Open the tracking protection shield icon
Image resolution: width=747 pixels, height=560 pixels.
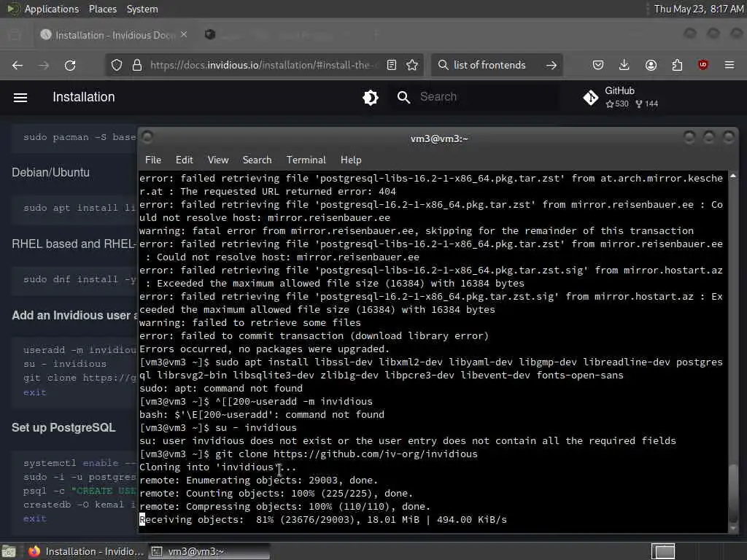click(117, 65)
